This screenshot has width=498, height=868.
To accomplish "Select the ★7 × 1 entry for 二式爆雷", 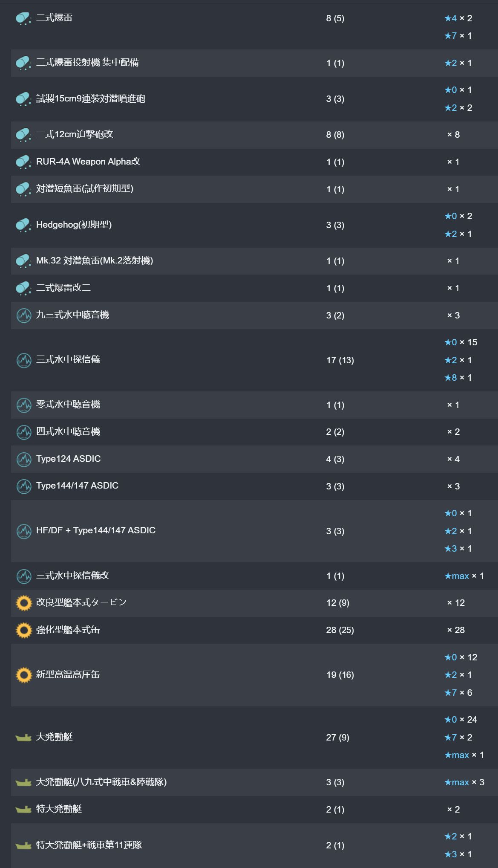I will 458,36.
